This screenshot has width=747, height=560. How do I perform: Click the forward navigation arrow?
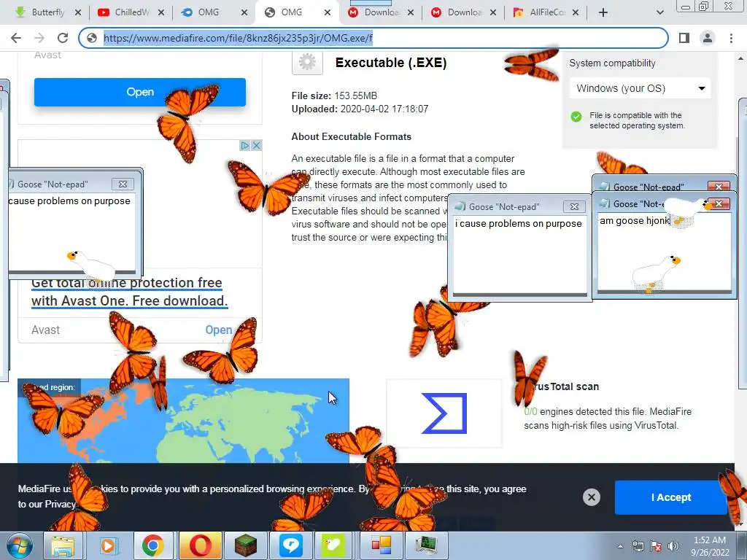click(39, 38)
